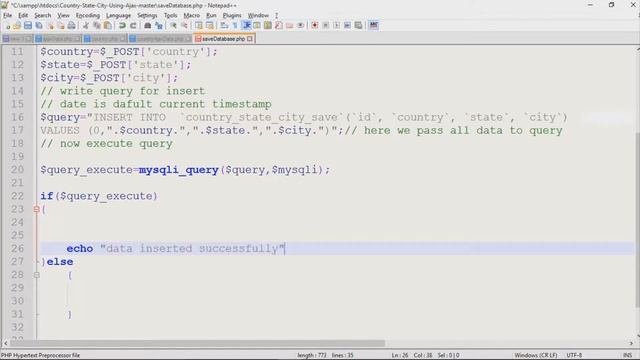Click the Open file toolbar icon
This screenshot has height=360, width=640.
coord(17,25)
